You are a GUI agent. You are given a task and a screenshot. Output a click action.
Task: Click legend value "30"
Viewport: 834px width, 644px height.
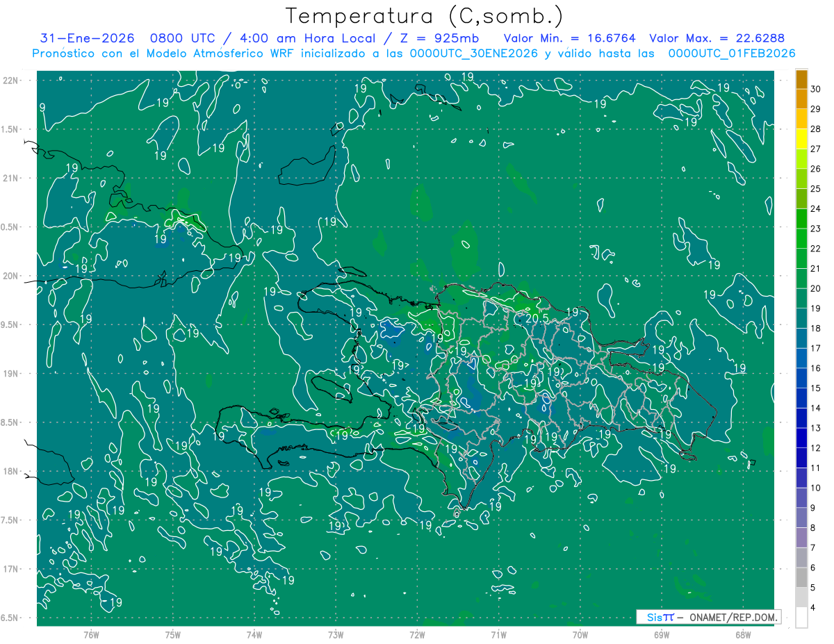pos(816,89)
